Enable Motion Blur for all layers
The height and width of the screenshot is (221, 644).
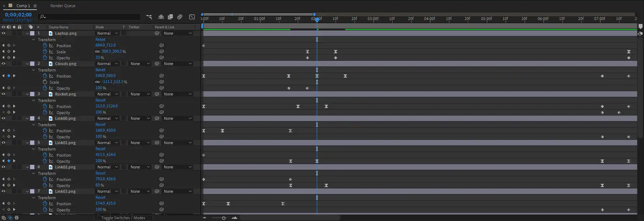coord(180,17)
